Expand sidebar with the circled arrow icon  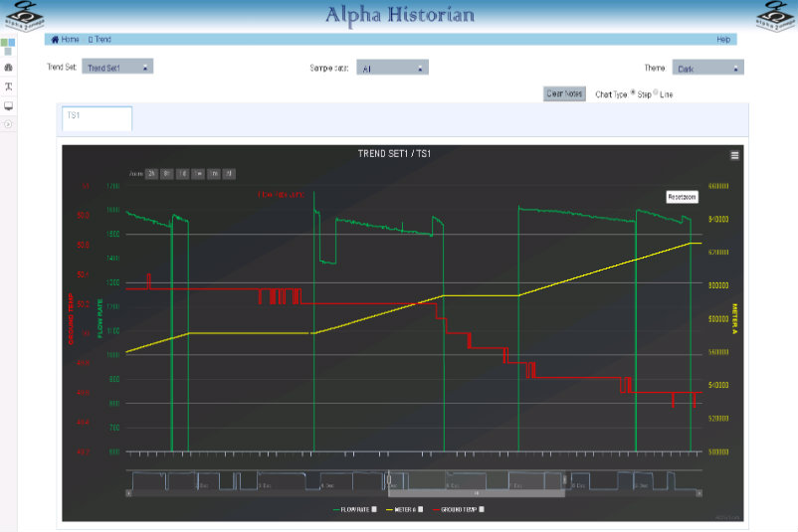(x=8, y=124)
